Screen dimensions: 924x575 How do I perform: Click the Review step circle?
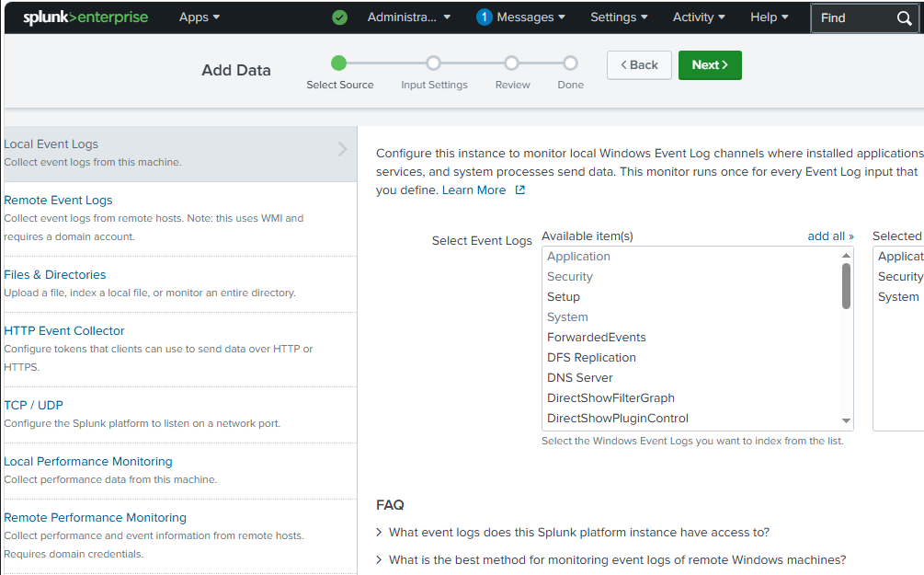511,63
